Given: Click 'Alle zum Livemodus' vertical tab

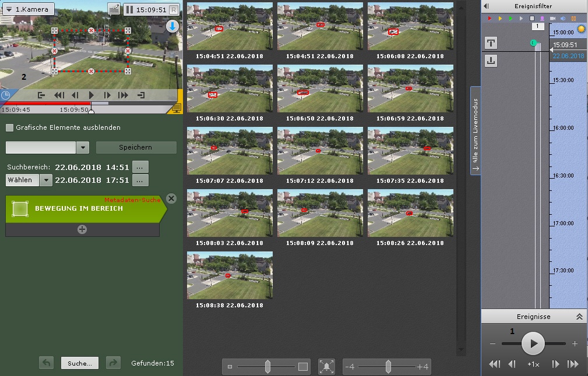Looking at the screenshot, I should (x=476, y=130).
